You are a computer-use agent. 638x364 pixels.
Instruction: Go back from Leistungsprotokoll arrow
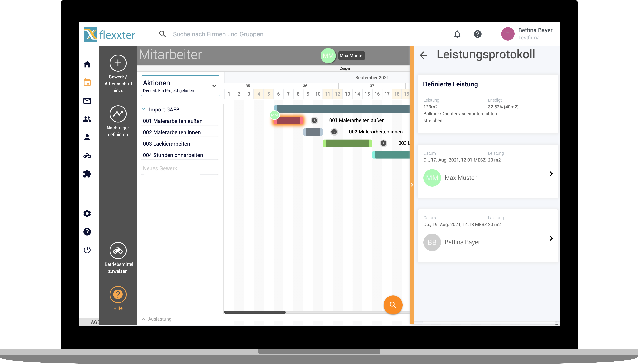point(423,55)
